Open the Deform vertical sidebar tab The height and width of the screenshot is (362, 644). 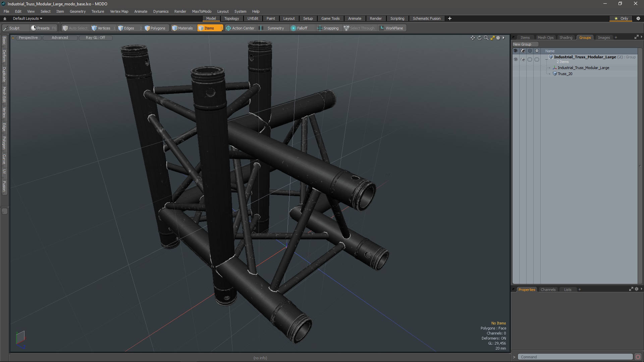(x=4, y=56)
